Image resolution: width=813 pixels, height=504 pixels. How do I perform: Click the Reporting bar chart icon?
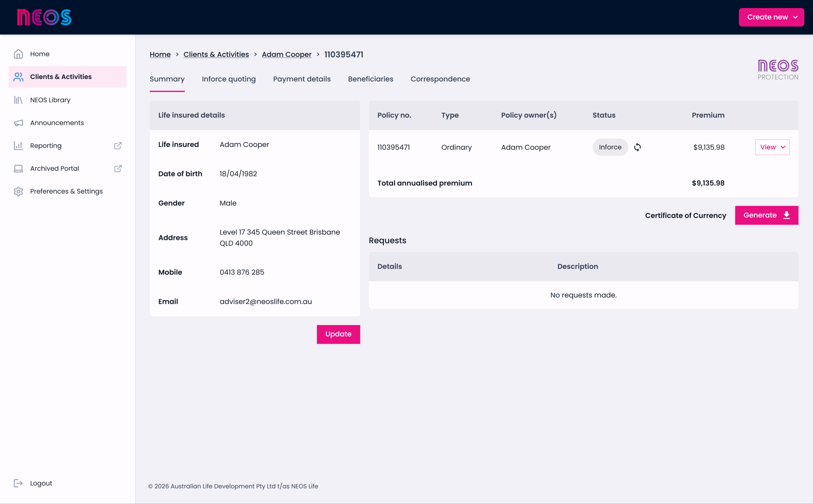point(18,146)
